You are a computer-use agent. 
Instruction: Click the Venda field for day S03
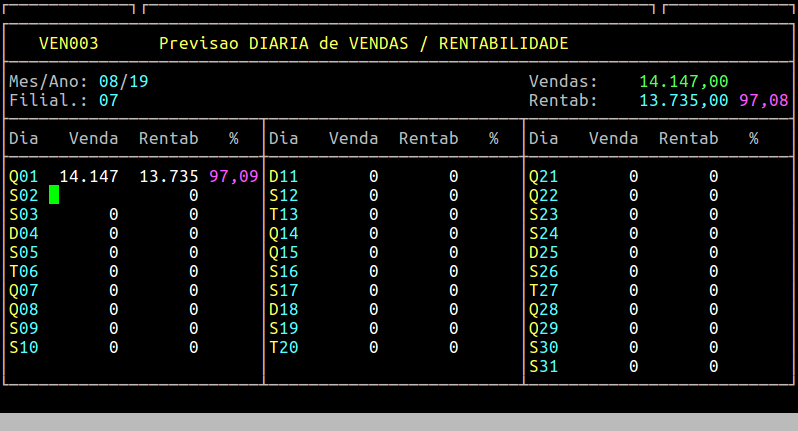click(113, 214)
